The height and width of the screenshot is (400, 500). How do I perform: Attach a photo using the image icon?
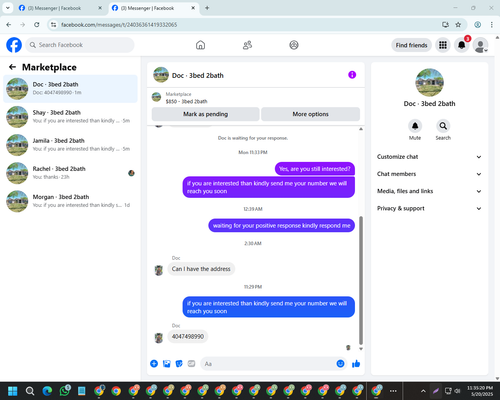(x=167, y=364)
